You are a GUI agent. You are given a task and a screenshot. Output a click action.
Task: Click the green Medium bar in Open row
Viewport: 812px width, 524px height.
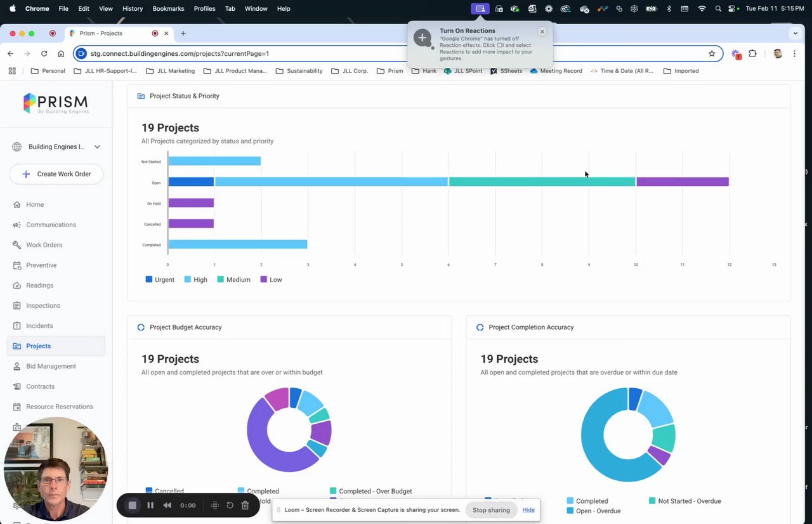(542, 182)
